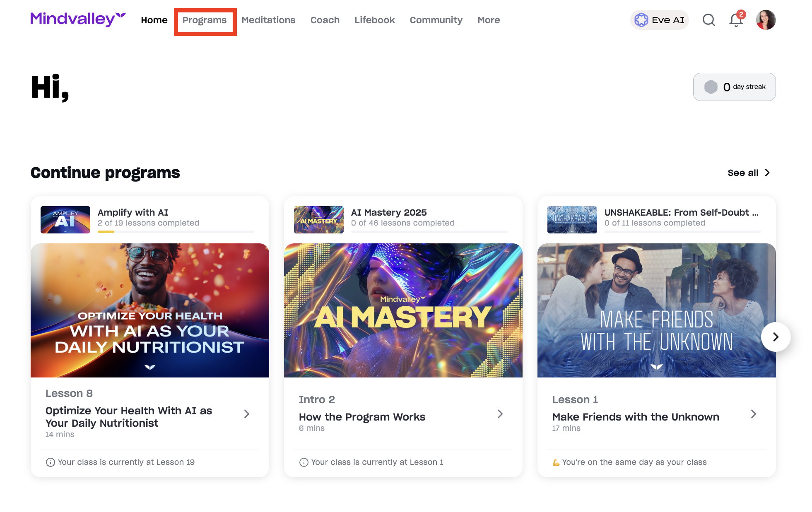Click the 0 day streak button
Viewport: 812px width, 512px height.
pos(734,87)
